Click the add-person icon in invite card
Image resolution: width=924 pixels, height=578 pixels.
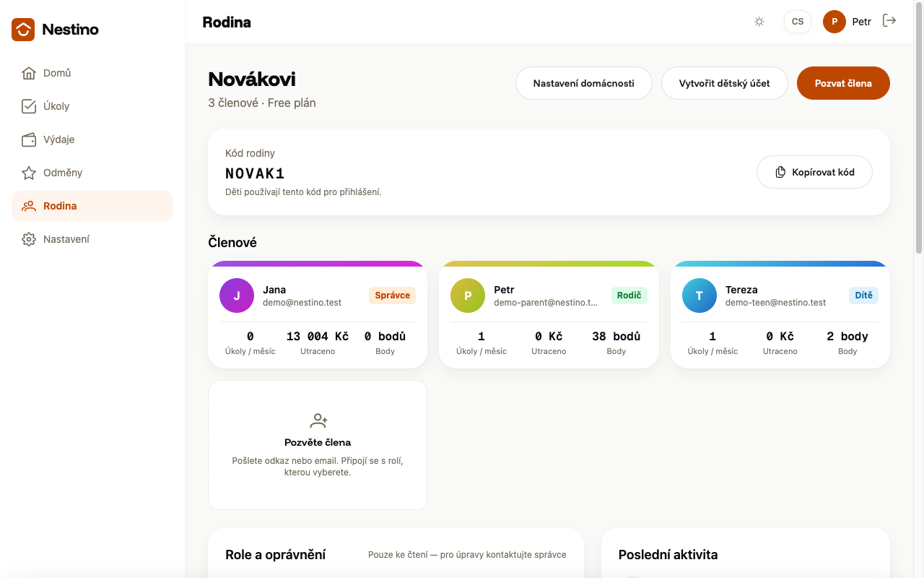pyautogui.click(x=318, y=420)
